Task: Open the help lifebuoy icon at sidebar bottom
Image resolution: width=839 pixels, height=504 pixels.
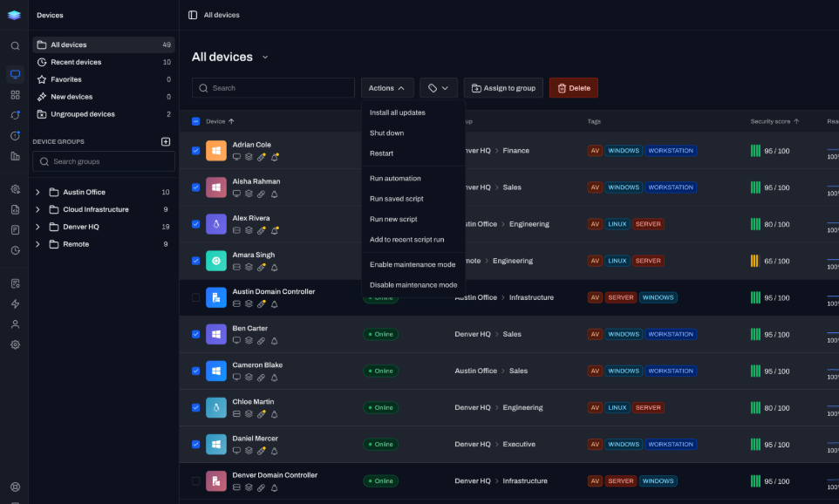Action: tap(15, 487)
